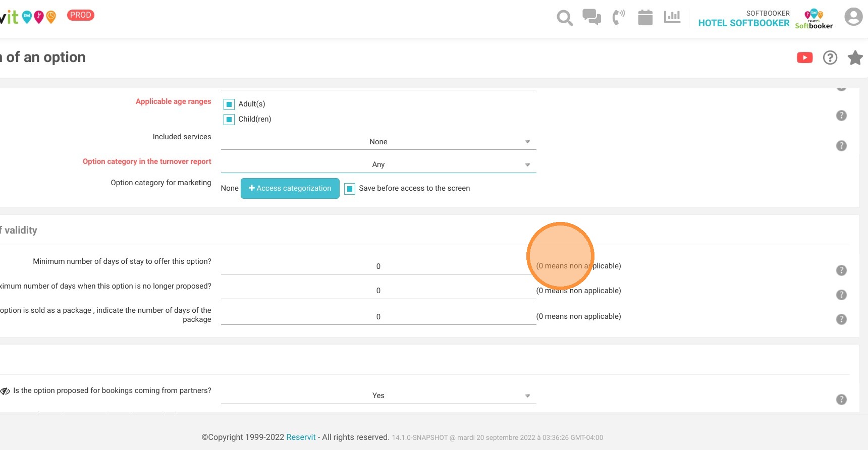Click help icon for partners booking option
The image size is (868, 450).
pyautogui.click(x=841, y=400)
